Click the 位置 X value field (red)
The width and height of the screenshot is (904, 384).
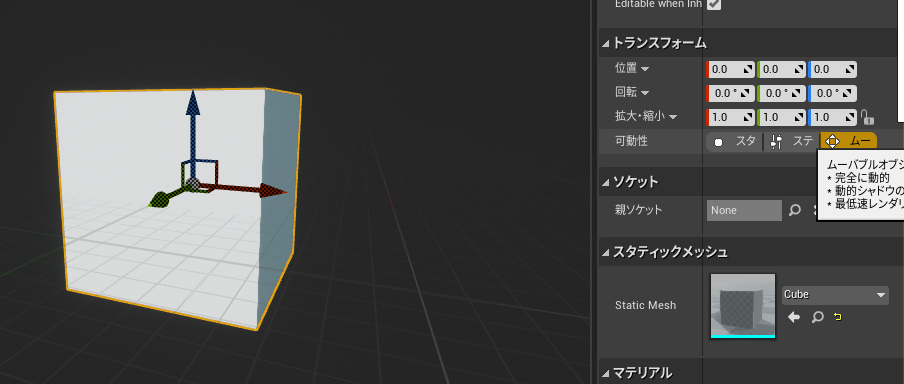click(x=730, y=70)
